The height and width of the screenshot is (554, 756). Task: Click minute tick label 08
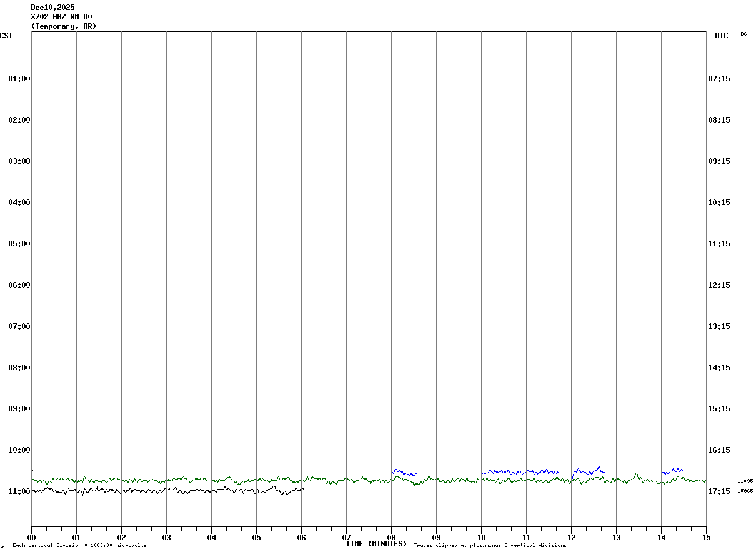coord(391,537)
